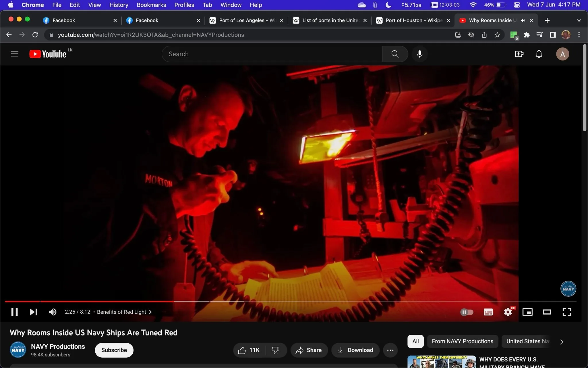Screen dimensions: 588x368
Task: Open the browser tab list dropdown
Action: click(x=579, y=20)
